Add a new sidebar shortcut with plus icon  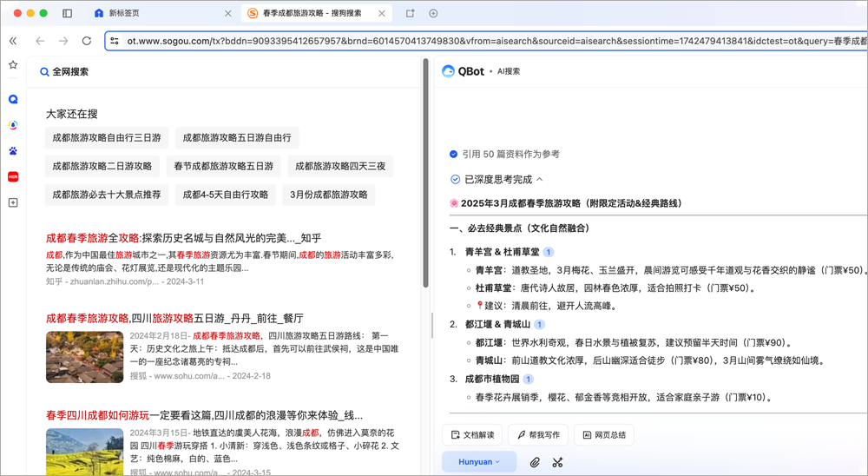pyautogui.click(x=13, y=202)
